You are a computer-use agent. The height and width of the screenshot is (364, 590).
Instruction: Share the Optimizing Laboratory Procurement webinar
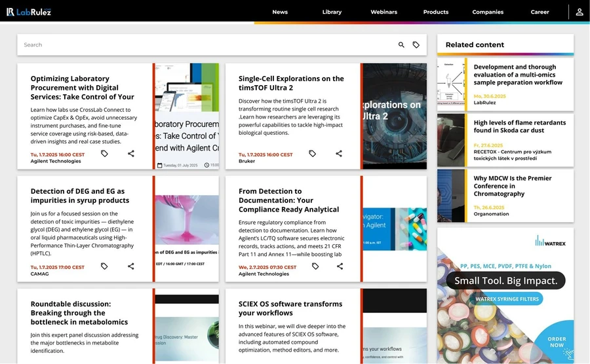(x=131, y=153)
